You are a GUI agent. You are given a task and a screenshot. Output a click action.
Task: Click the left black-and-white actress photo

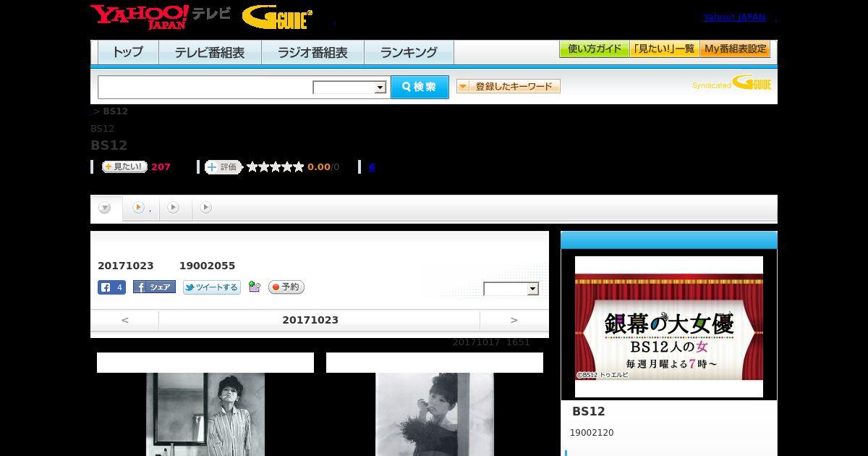click(x=205, y=414)
